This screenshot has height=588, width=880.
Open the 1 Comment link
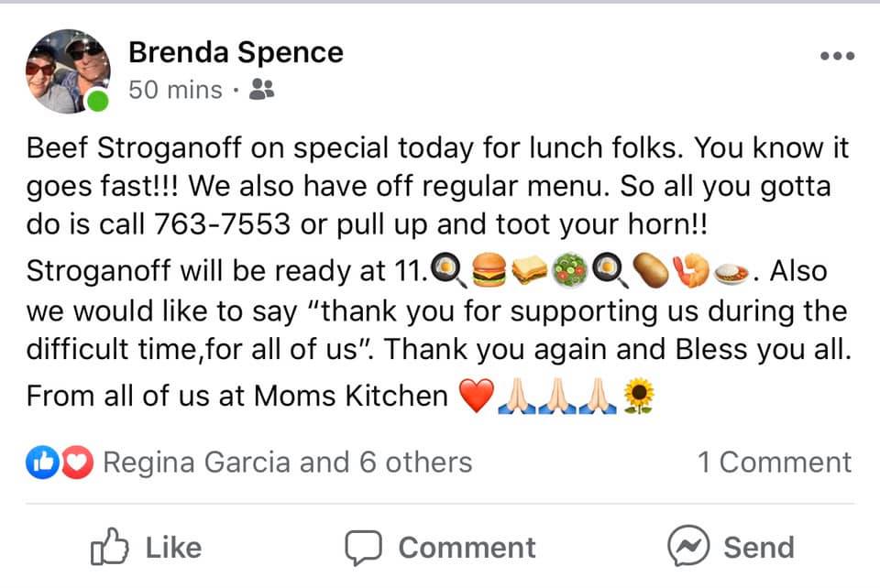(x=774, y=463)
